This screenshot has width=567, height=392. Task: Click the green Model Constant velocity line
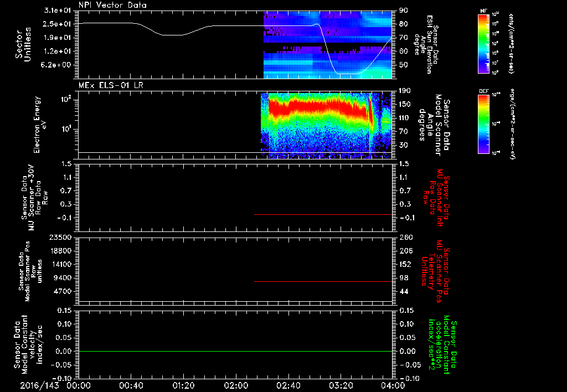coord(235,351)
